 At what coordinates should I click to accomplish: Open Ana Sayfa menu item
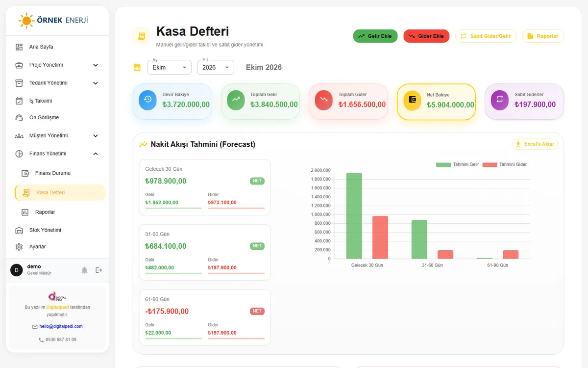point(57,47)
